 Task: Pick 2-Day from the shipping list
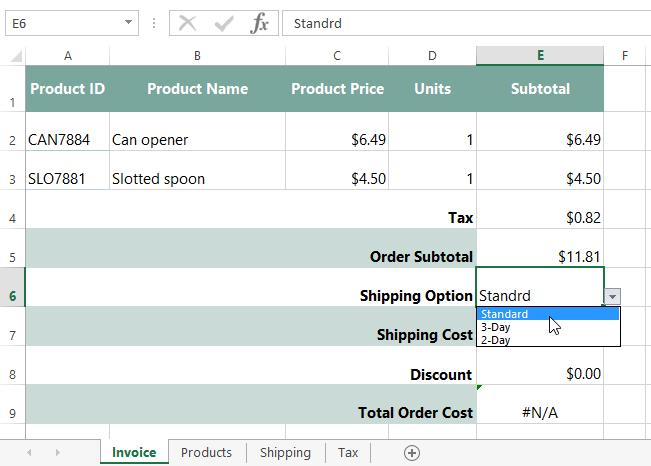coord(496,340)
